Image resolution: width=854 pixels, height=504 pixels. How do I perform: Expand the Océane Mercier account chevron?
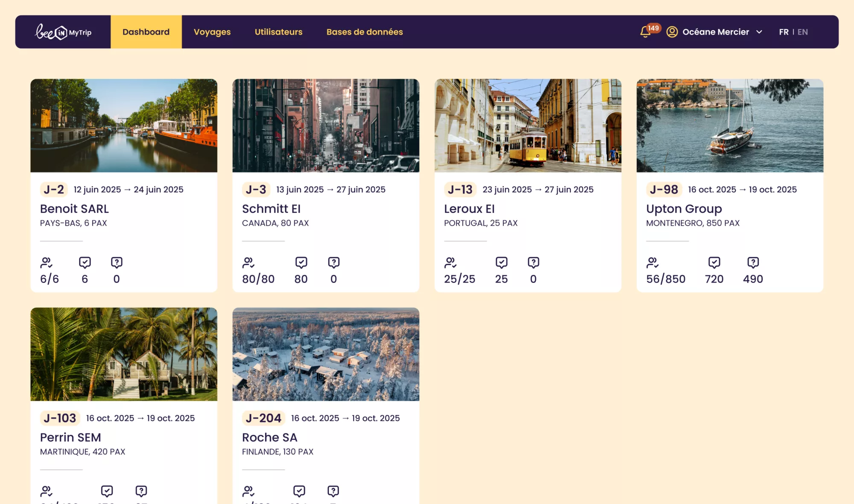pyautogui.click(x=759, y=32)
